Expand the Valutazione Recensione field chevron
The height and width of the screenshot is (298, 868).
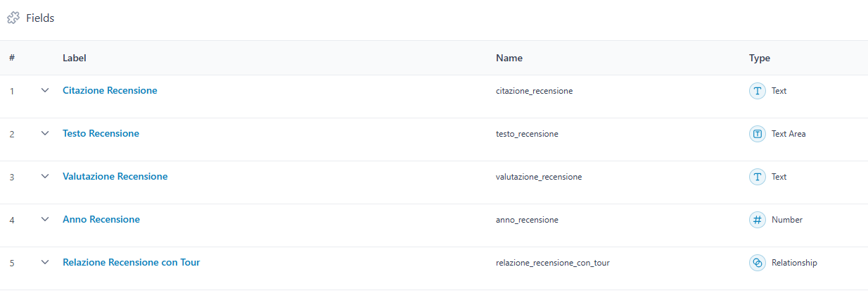pos(45,177)
